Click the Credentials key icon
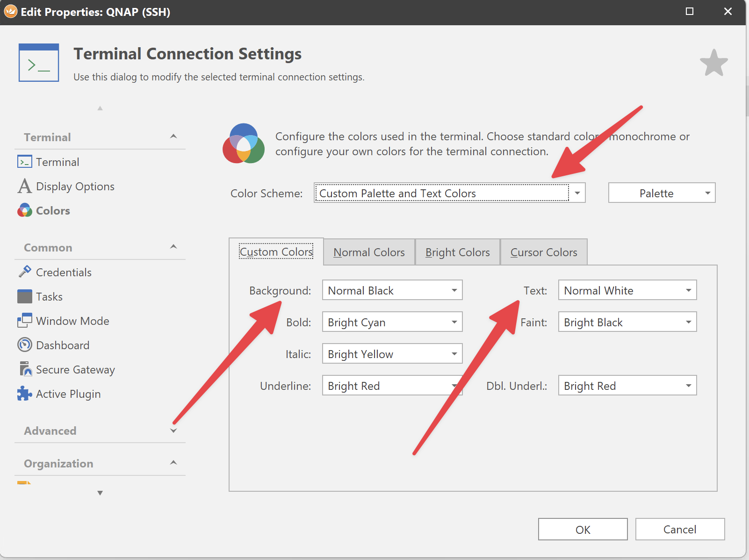749x560 pixels. [25, 272]
